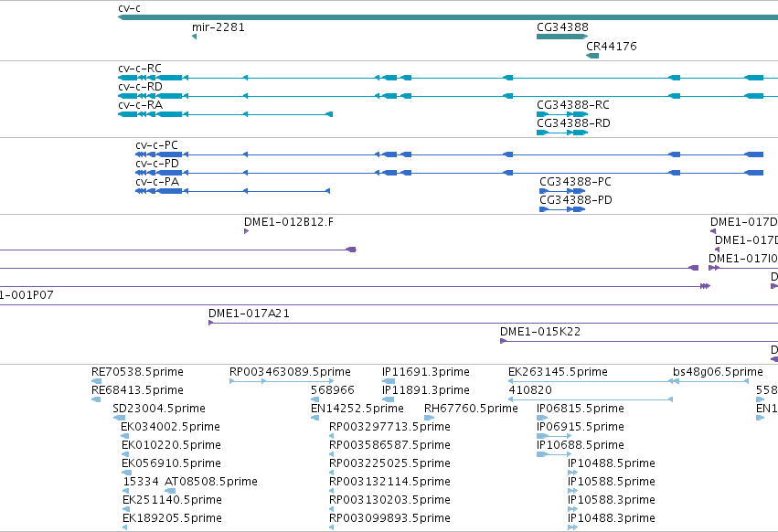
Task: Select the 568966 EST label
Action: [x=333, y=390]
